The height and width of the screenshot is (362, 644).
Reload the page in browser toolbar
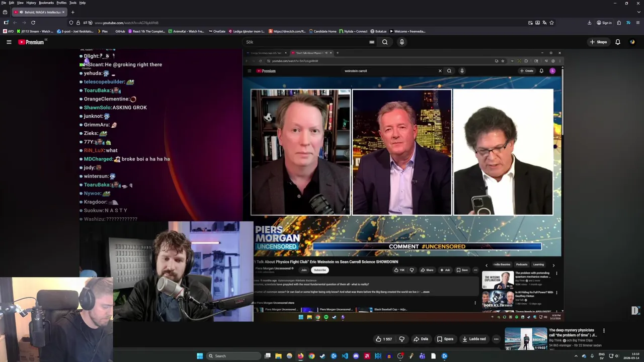click(x=33, y=23)
